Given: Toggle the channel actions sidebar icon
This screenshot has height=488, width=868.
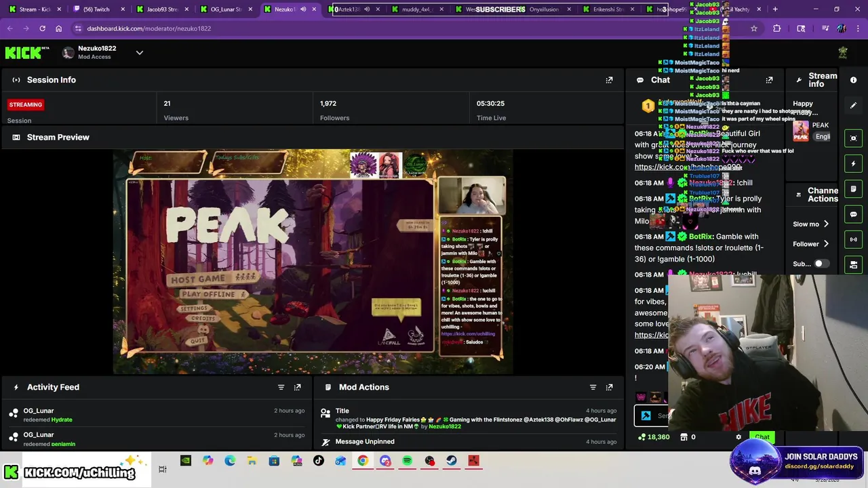Looking at the screenshot, I should click(853, 264).
